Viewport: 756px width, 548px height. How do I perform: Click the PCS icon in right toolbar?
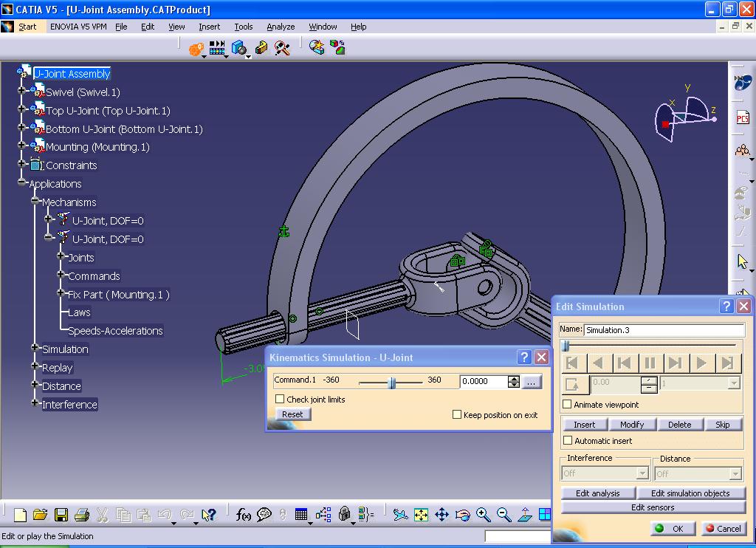pyautogui.click(x=743, y=117)
